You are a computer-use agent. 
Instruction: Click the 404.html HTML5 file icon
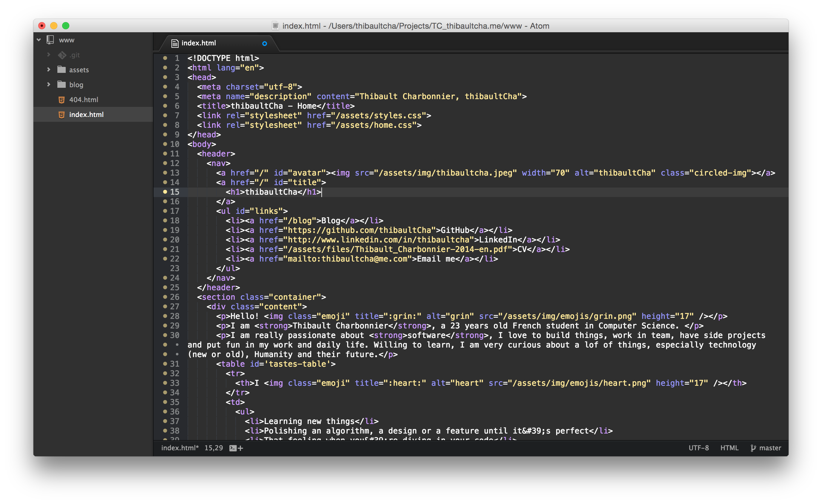pos(62,99)
